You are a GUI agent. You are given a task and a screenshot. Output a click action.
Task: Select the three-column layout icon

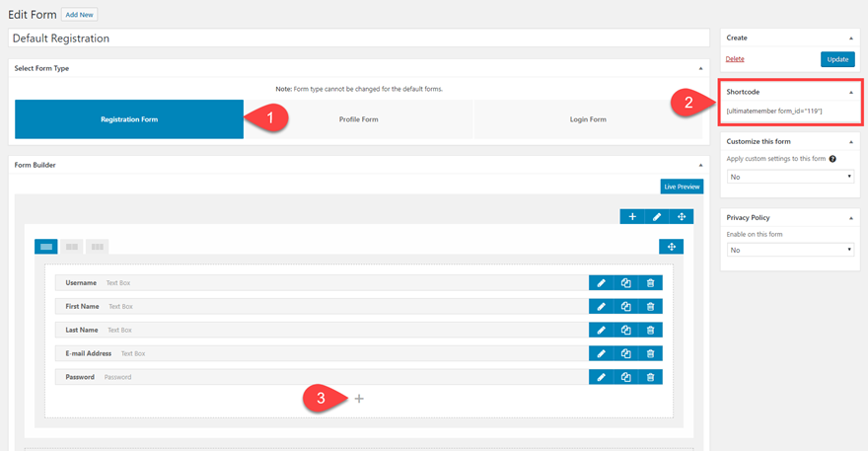coord(98,247)
